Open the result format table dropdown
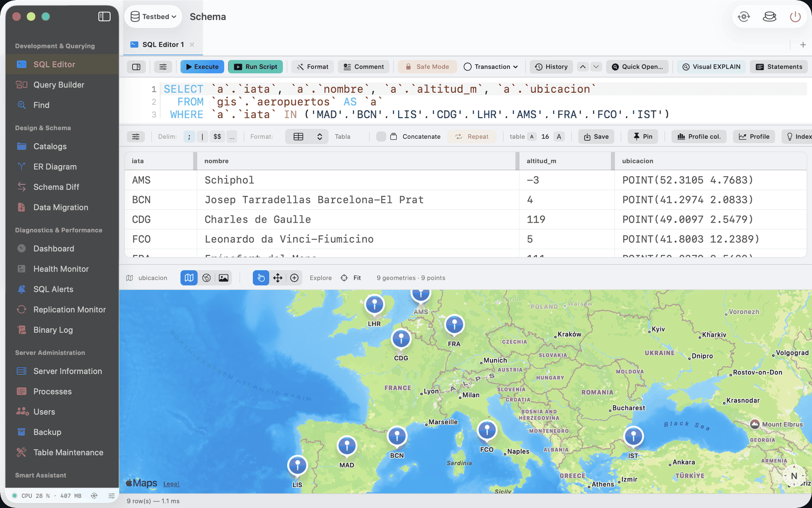The width and height of the screenshot is (812, 508). coord(307,136)
